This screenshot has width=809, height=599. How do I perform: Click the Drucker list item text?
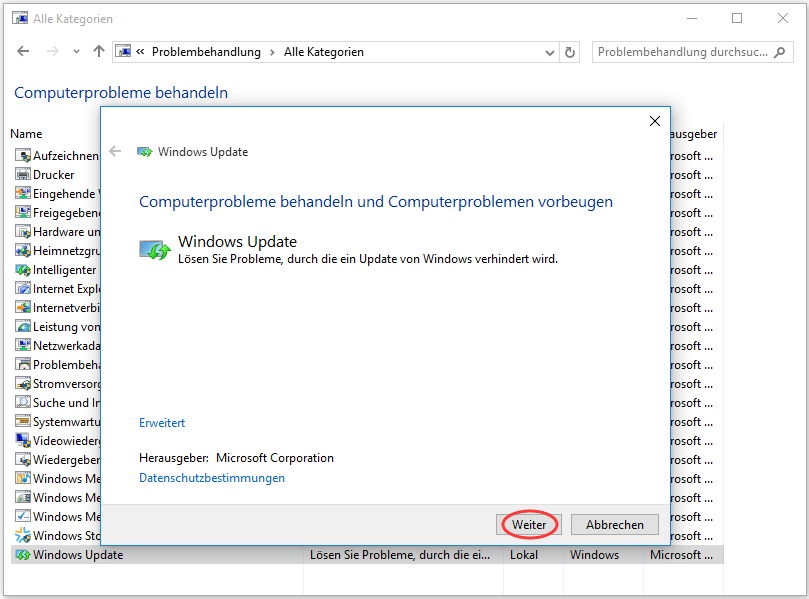click(54, 174)
